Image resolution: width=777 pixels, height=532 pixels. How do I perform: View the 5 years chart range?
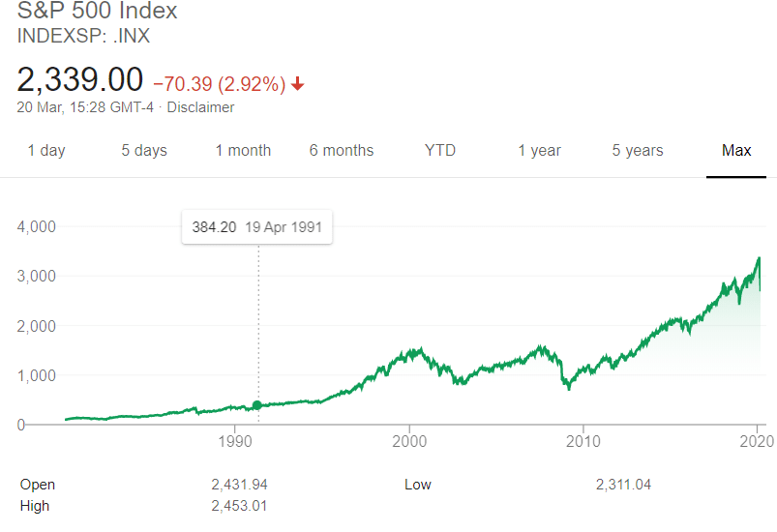click(x=638, y=150)
